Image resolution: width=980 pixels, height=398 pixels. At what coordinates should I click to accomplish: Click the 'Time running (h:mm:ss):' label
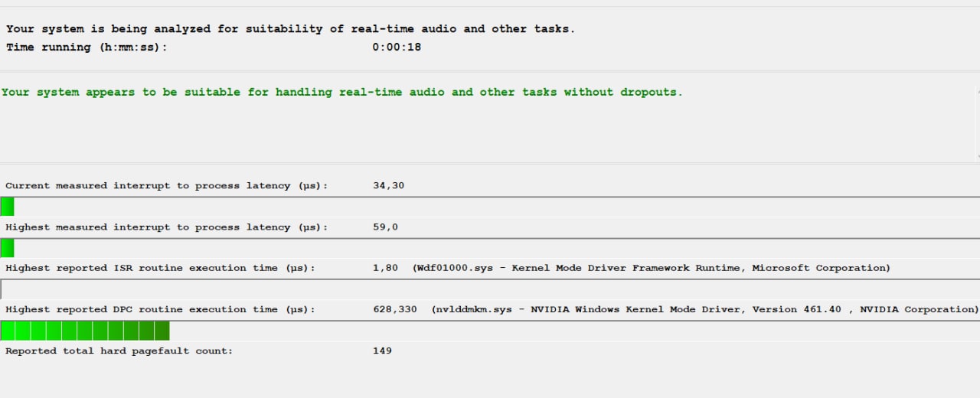point(87,47)
